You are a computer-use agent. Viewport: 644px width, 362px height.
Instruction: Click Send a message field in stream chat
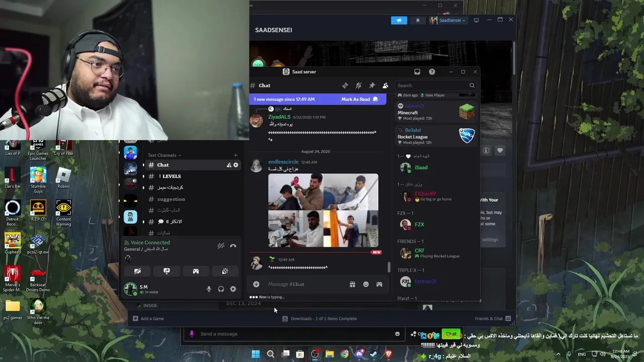click(294, 334)
